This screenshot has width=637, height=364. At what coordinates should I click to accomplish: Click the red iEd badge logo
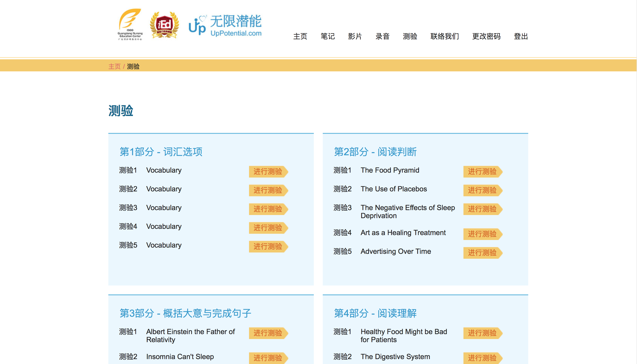click(164, 25)
